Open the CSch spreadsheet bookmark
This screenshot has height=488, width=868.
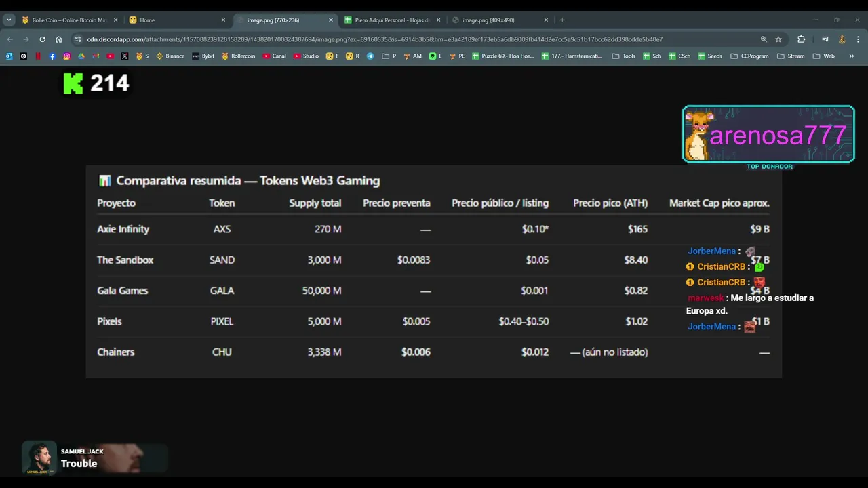pyautogui.click(x=679, y=56)
